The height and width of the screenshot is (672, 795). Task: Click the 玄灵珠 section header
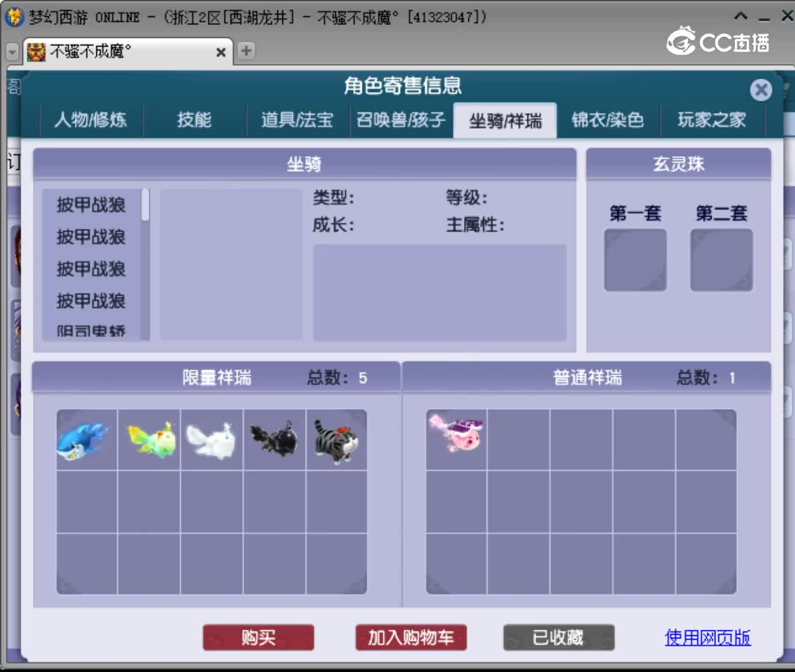tap(679, 164)
